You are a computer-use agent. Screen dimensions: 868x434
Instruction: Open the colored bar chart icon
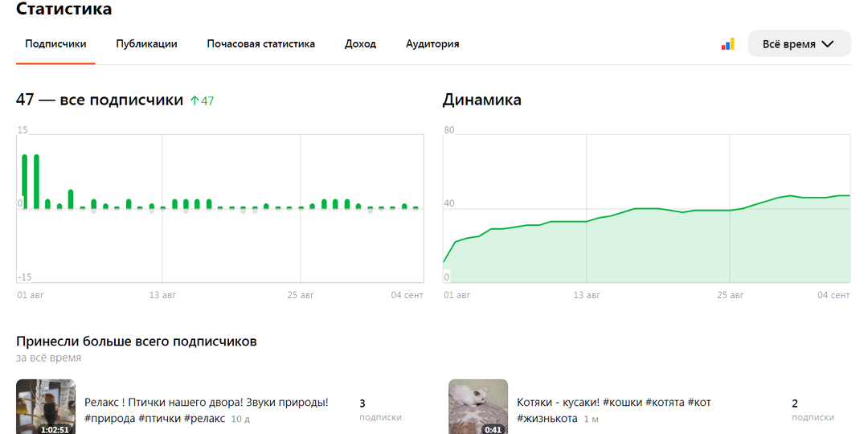click(727, 43)
